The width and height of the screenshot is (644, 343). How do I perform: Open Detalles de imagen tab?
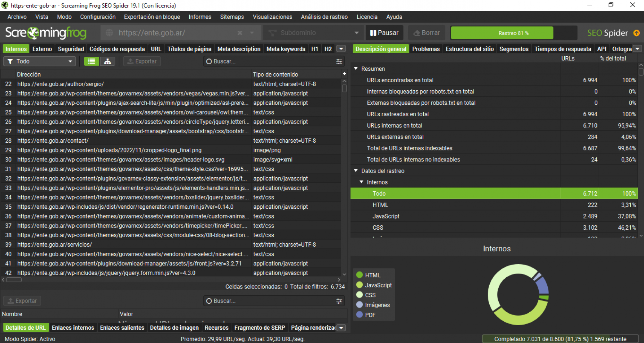(x=174, y=328)
